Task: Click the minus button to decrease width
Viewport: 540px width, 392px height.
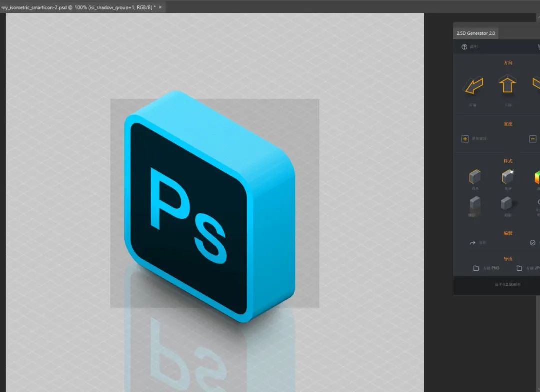Action: [533, 139]
